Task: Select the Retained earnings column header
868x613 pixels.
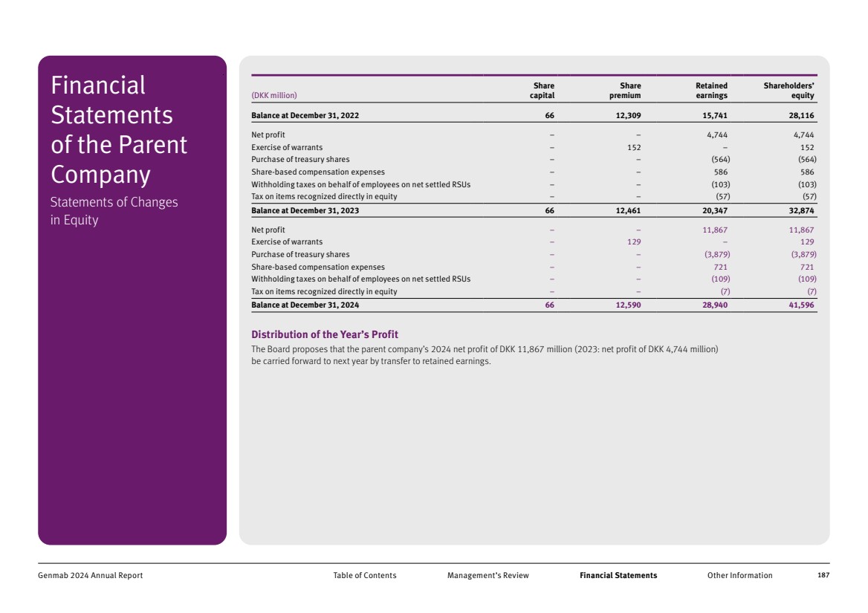Action: 711,91
